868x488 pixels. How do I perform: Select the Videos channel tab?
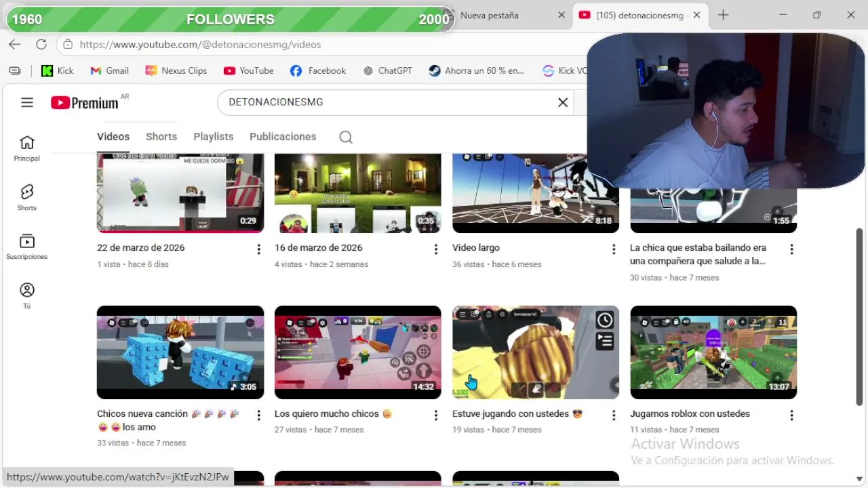[x=113, y=137]
